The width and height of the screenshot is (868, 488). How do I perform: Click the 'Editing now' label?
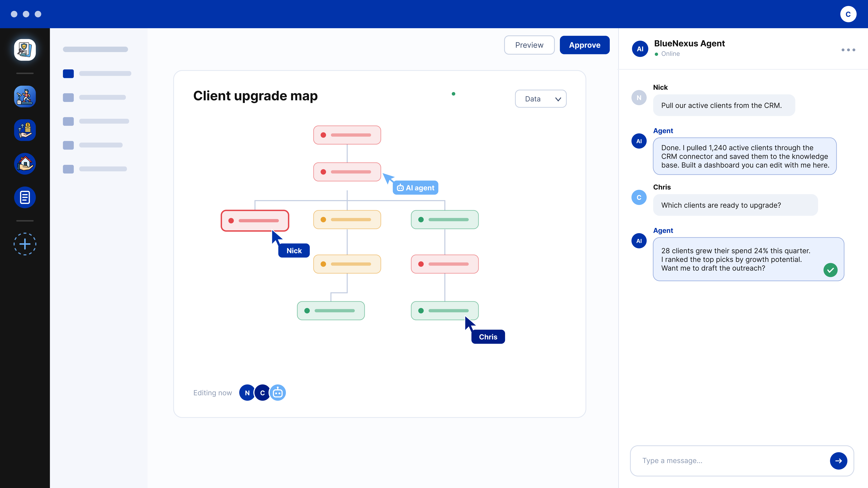point(213,393)
